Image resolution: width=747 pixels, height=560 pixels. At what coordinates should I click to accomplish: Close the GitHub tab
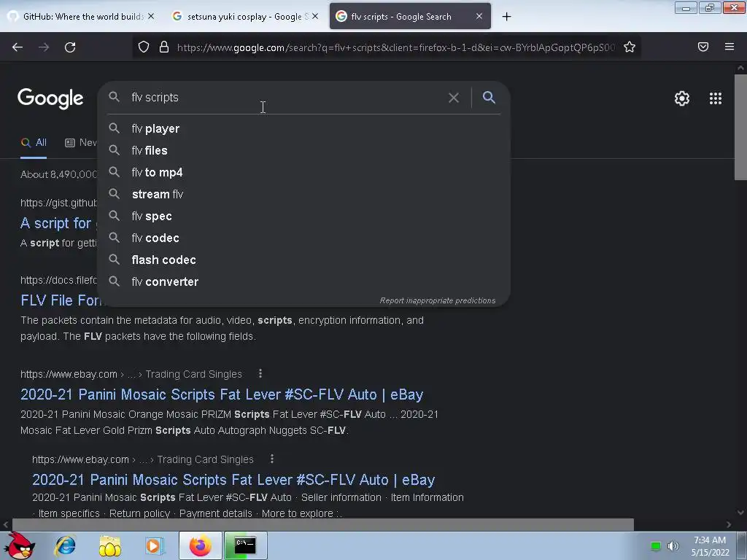tap(151, 16)
